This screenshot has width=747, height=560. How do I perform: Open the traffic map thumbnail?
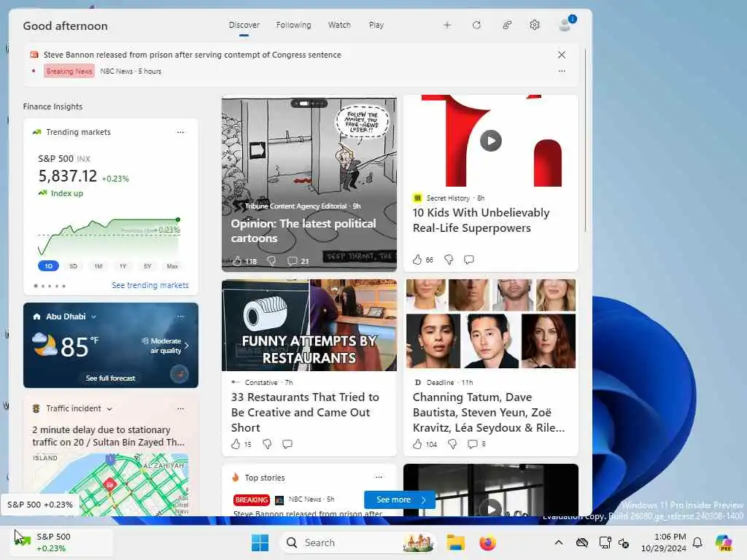[111, 485]
